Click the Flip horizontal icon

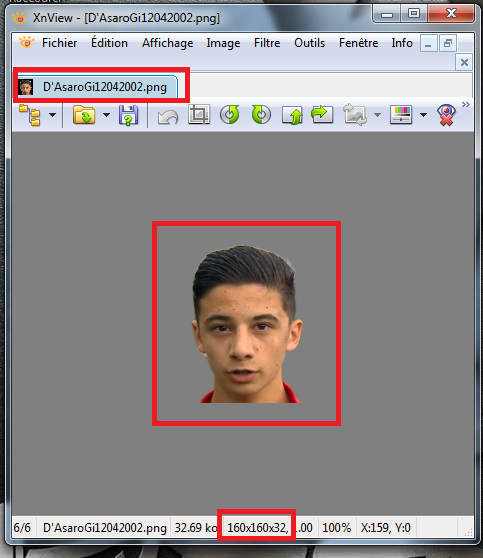[322, 114]
